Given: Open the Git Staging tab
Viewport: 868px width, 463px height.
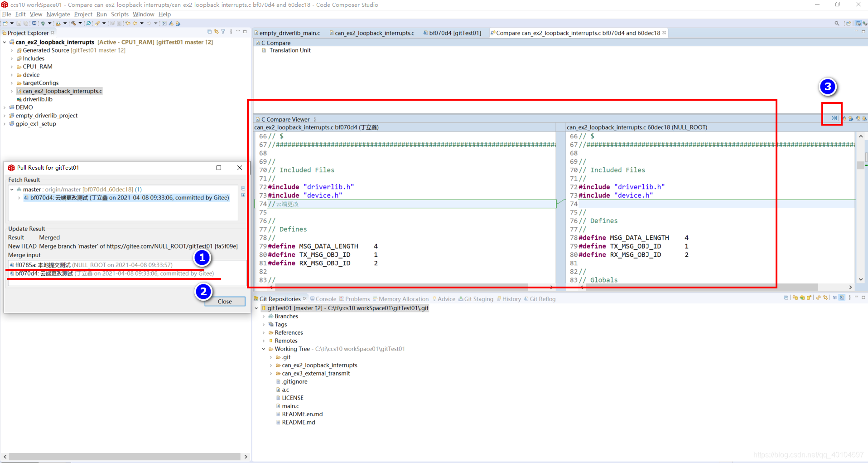Looking at the screenshot, I should click(476, 299).
